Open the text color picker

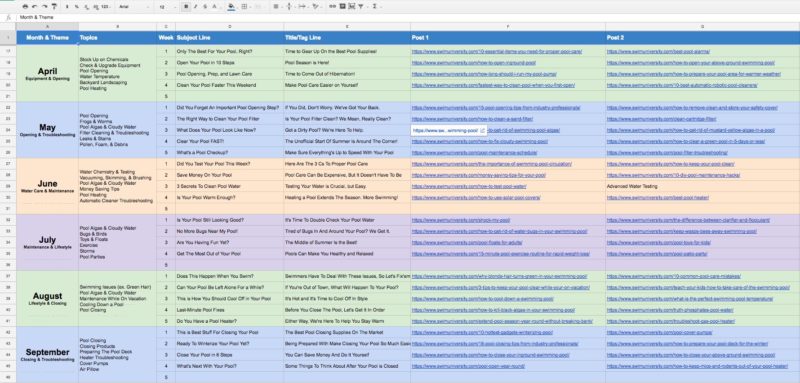[214, 7]
